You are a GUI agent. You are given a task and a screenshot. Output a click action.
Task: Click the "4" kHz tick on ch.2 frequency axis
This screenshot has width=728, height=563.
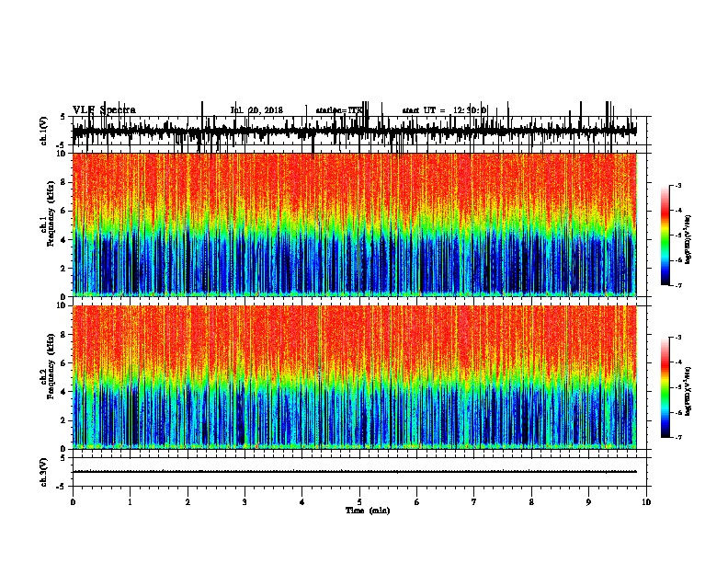64,392
